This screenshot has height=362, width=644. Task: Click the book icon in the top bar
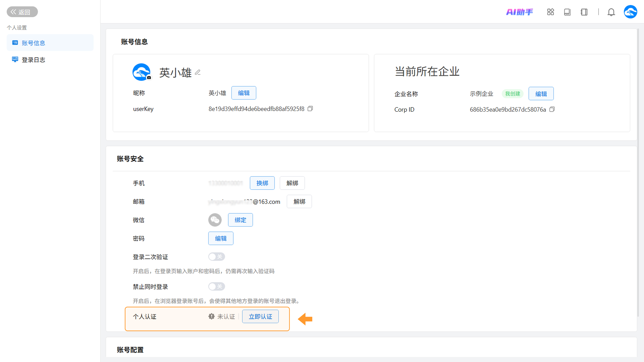coord(567,12)
